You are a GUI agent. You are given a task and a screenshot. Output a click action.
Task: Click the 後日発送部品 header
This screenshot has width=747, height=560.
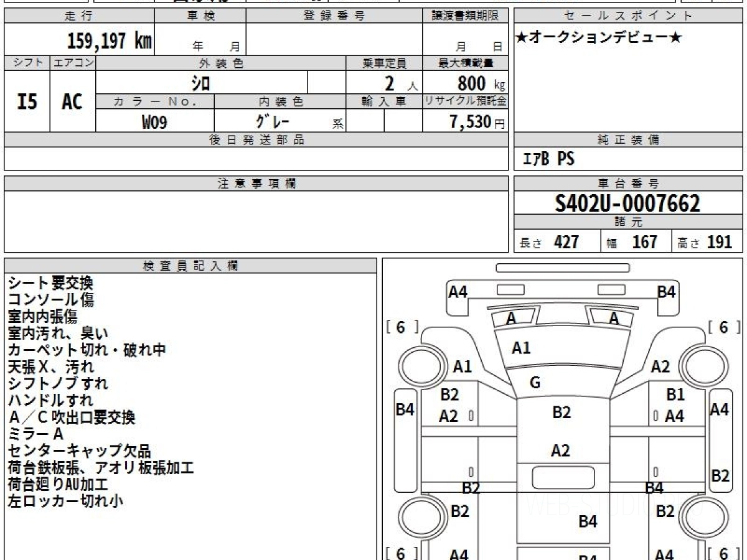256,140
